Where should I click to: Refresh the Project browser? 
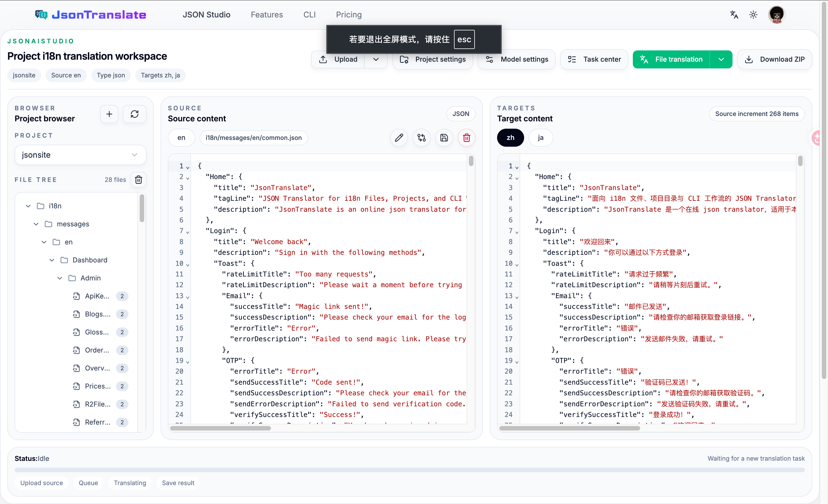(x=134, y=114)
